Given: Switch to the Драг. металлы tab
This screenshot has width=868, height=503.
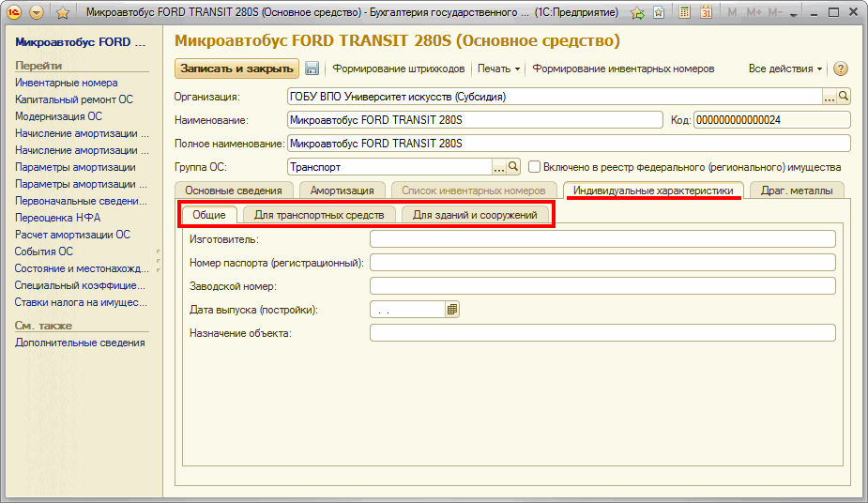Looking at the screenshot, I should click(797, 191).
